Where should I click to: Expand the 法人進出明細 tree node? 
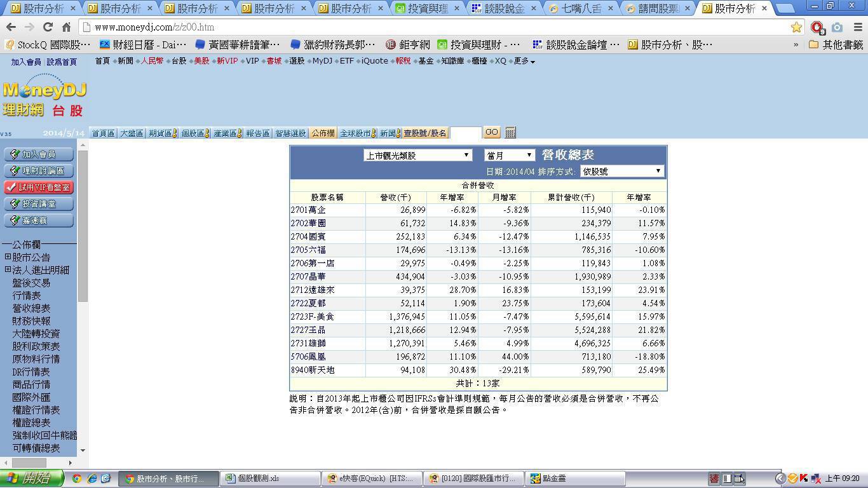tap(8, 269)
